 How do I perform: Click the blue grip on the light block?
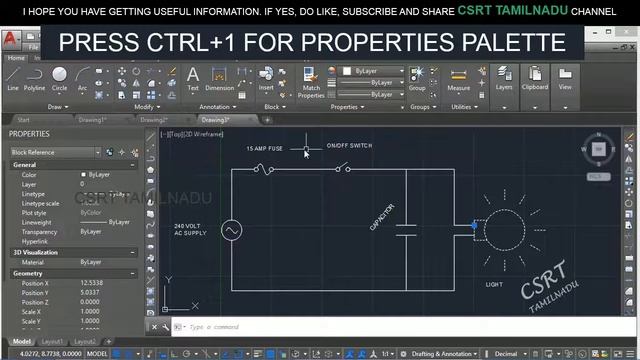click(x=474, y=225)
